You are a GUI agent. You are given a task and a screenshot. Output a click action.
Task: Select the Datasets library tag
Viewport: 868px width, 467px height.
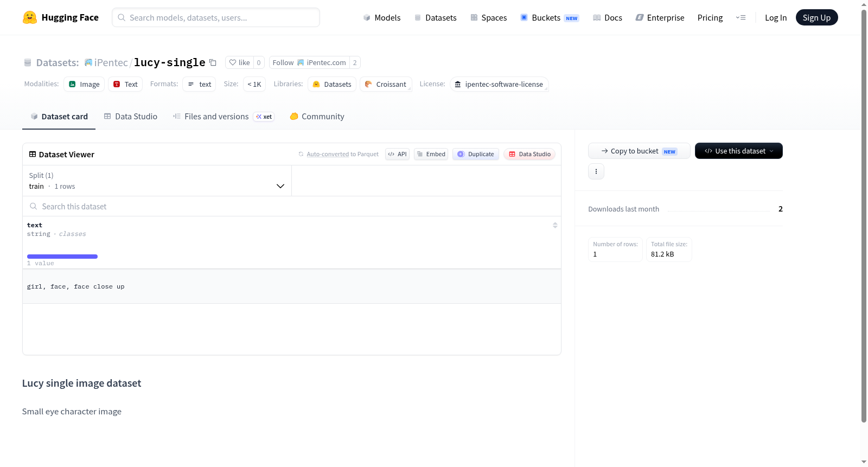point(332,85)
